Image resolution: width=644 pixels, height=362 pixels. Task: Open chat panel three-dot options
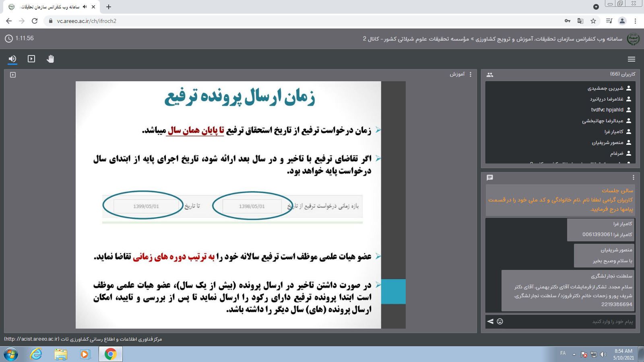(x=633, y=177)
